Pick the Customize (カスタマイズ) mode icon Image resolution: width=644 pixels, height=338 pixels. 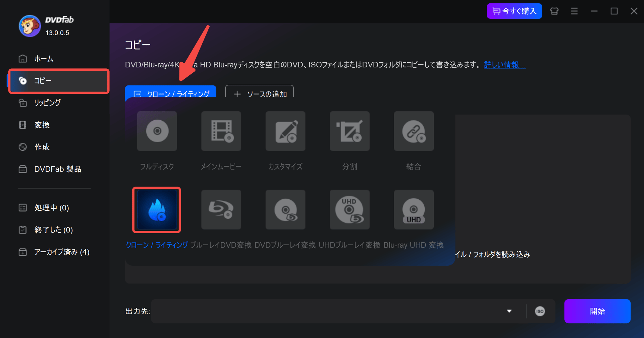pyautogui.click(x=285, y=131)
